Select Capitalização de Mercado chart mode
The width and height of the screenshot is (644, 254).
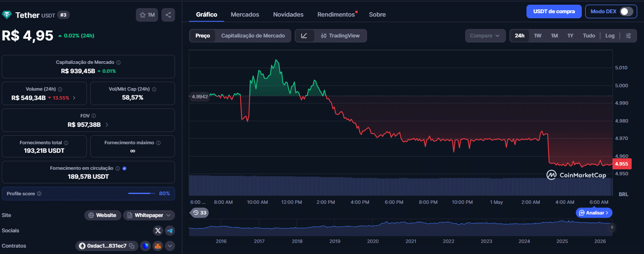(x=253, y=36)
